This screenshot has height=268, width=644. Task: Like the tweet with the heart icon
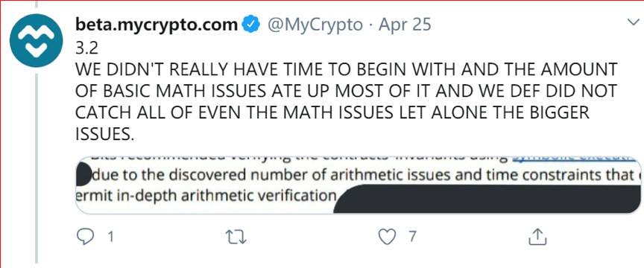tap(387, 237)
